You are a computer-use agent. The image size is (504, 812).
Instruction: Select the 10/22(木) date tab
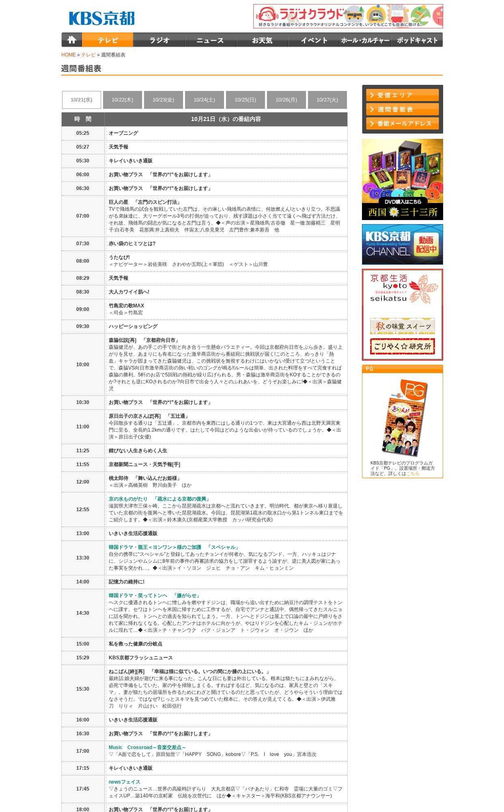pyautogui.click(x=123, y=100)
